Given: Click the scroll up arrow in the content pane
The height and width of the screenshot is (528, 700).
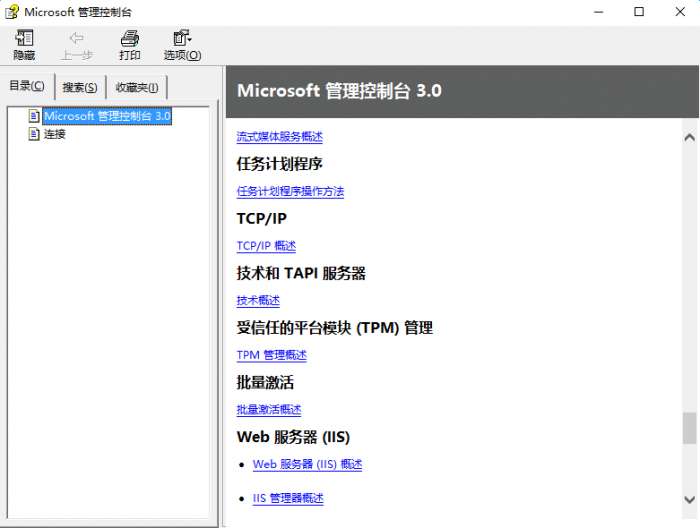Looking at the screenshot, I should [x=689, y=137].
